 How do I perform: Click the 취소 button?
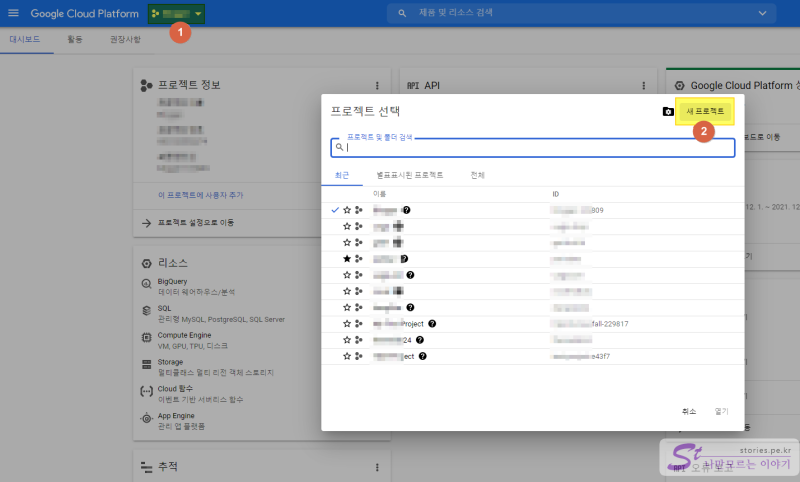coord(689,412)
